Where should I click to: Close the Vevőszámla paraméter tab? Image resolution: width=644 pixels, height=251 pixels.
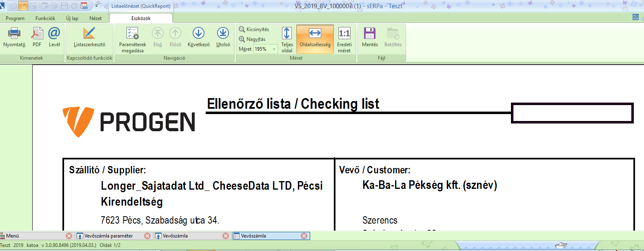click(x=147, y=236)
